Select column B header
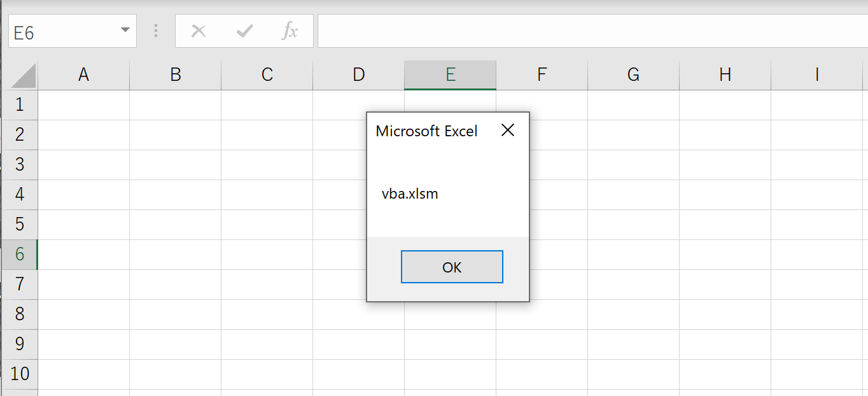Viewport: 868px width, 396px height. pyautogui.click(x=176, y=75)
